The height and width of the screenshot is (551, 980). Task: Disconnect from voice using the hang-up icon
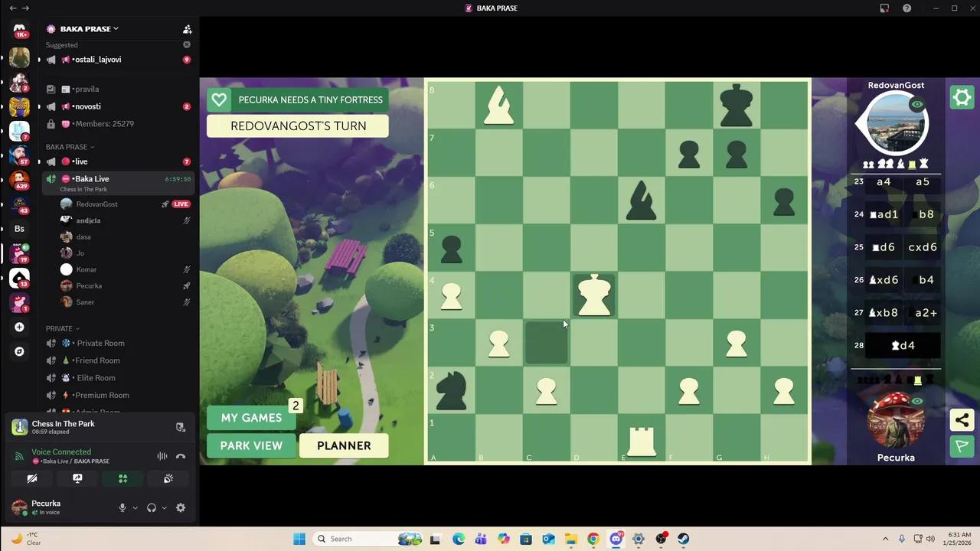coord(181,456)
